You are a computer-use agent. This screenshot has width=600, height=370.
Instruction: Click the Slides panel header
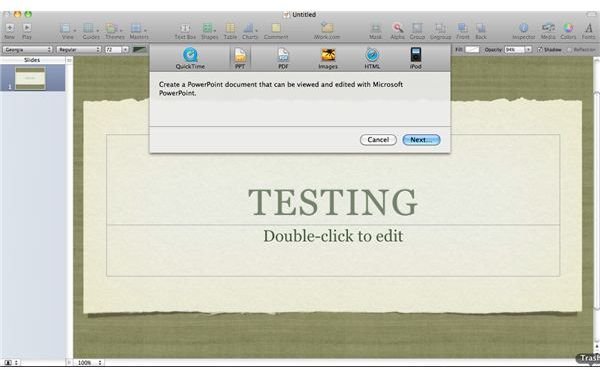(32, 60)
